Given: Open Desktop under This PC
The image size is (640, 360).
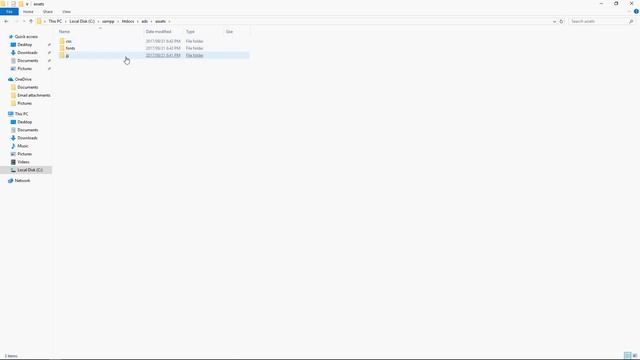Looking at the screenshot, I should [24, 122].
